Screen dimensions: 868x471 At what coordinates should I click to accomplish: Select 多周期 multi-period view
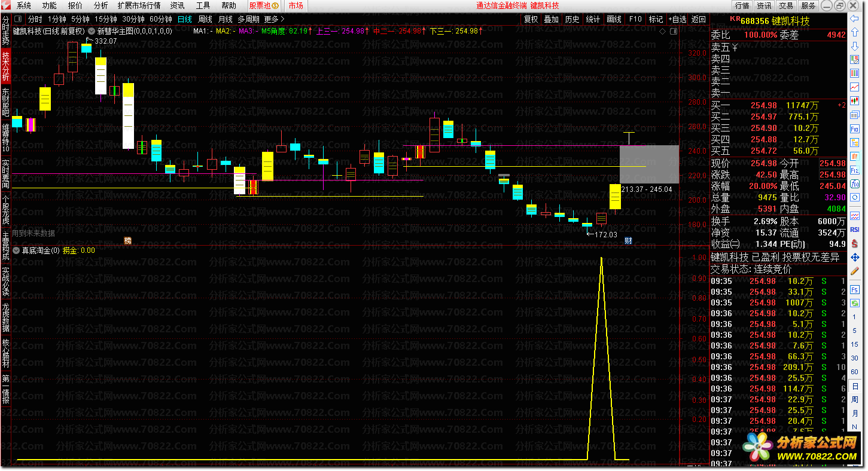click(x=249, y=19)
